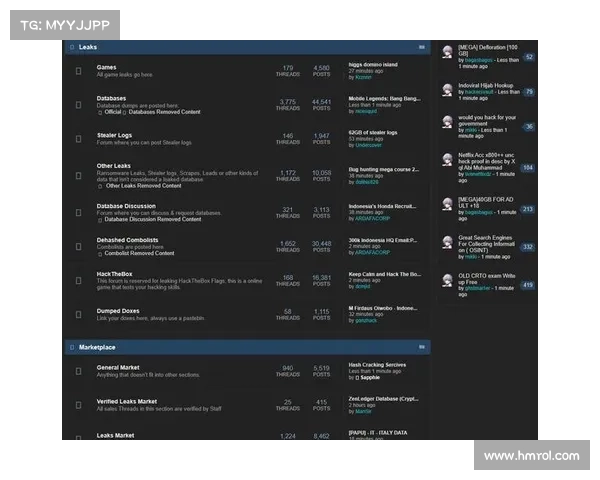
Task: Open last post '62GB of stealer logs'
Action: pos(373,132)
